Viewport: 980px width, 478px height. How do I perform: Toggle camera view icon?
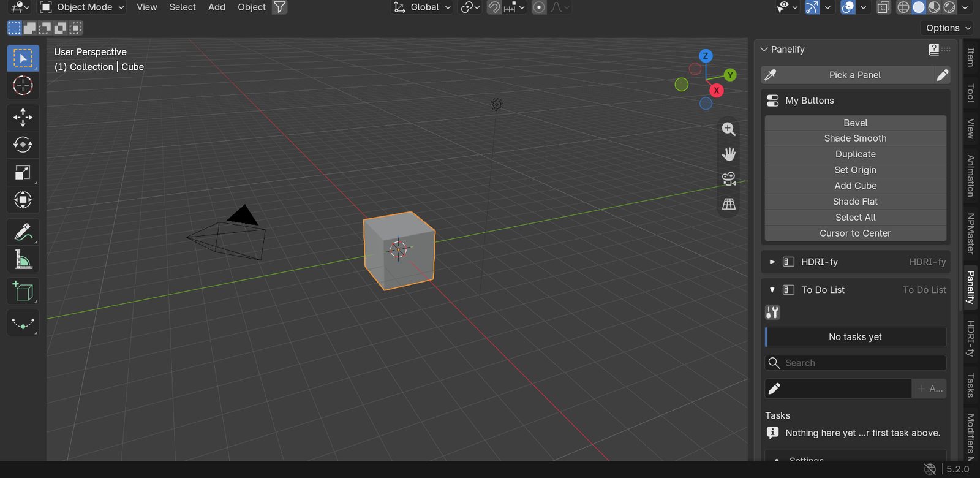pos(729,179)
